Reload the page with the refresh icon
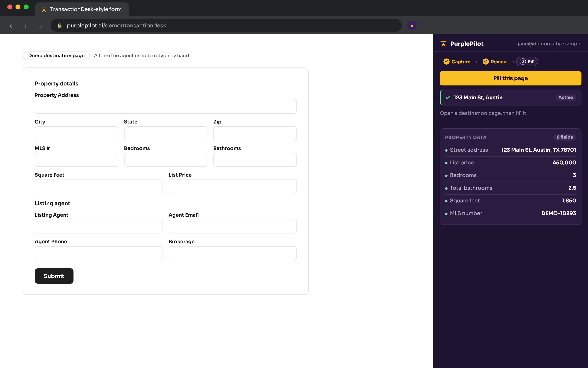Viewport: 588px width, 368px height. tap(40, 26)
